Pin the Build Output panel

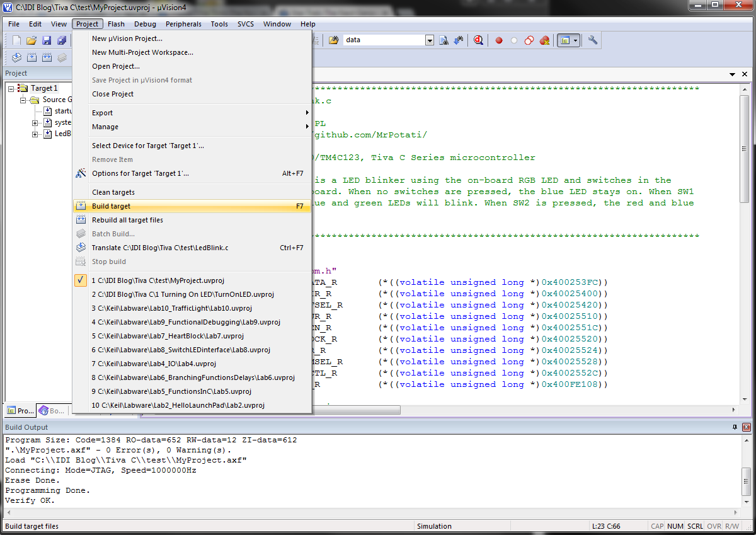coord(735,427)
